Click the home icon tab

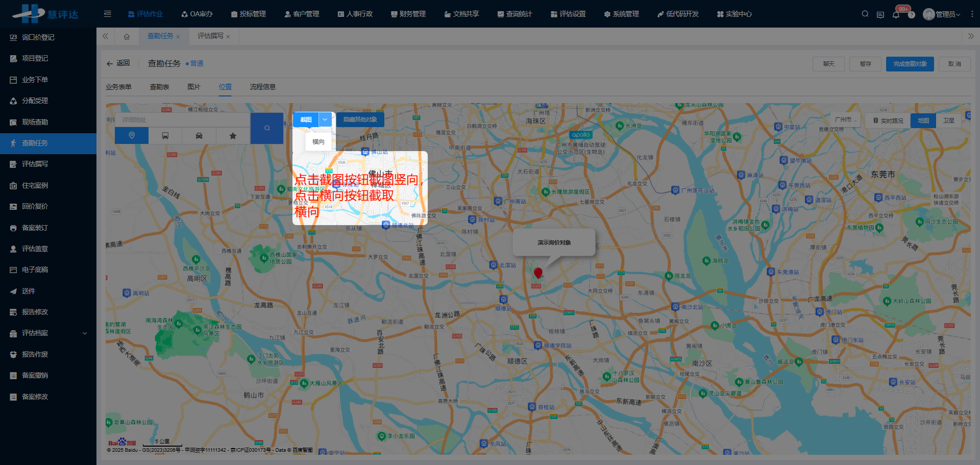coord(127,36)
